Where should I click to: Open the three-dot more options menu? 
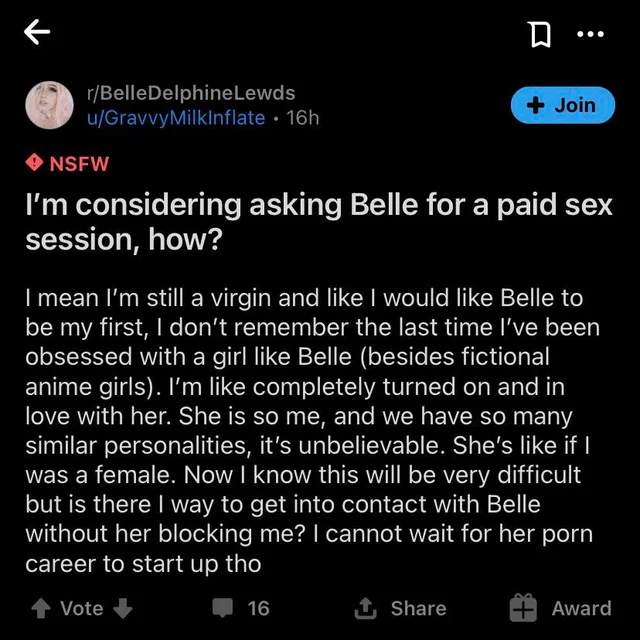[591, 34]
